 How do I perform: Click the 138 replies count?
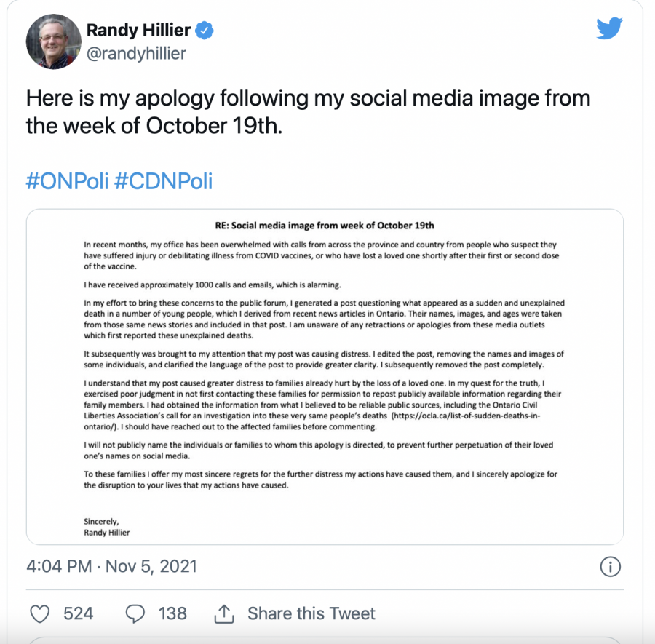coord(172,613)
